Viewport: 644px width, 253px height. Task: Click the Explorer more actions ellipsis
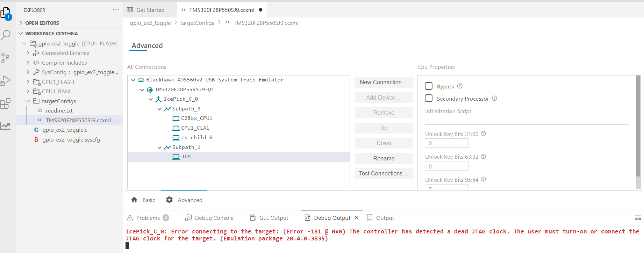pos(116,10)
